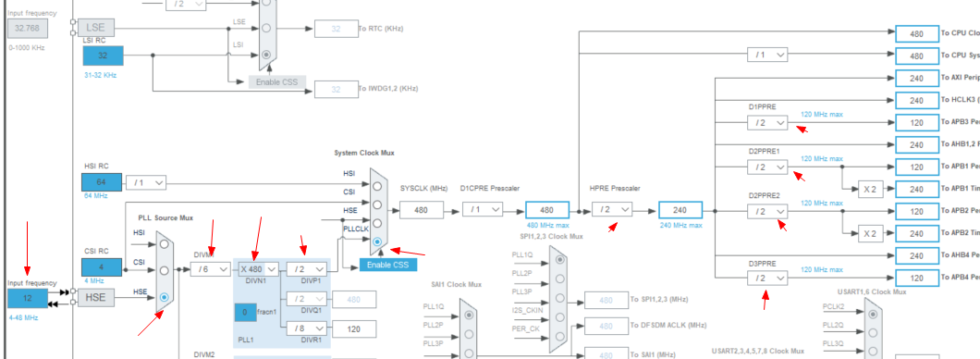
Task: Open the D3PPRE /2 dropdown
Action: pos(767,278)
